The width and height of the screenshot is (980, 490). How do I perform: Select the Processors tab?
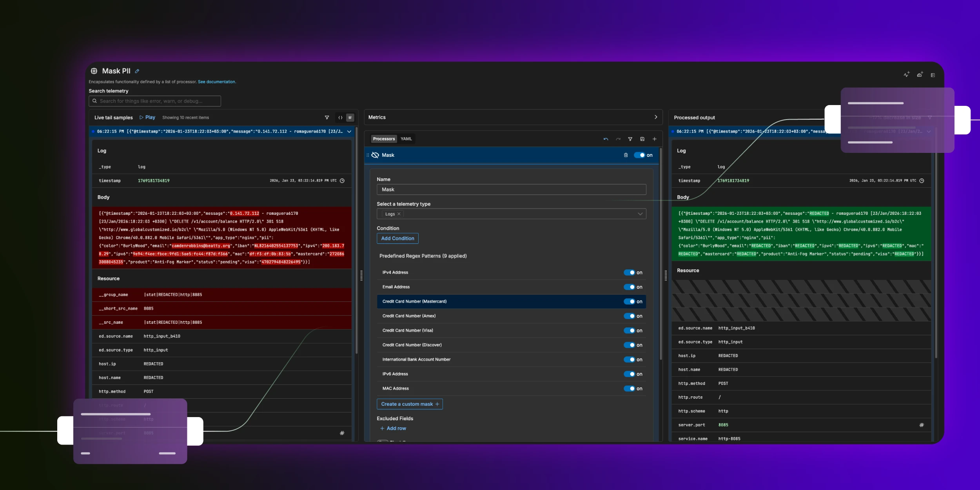pyautogui.click(x=384, y=138)
